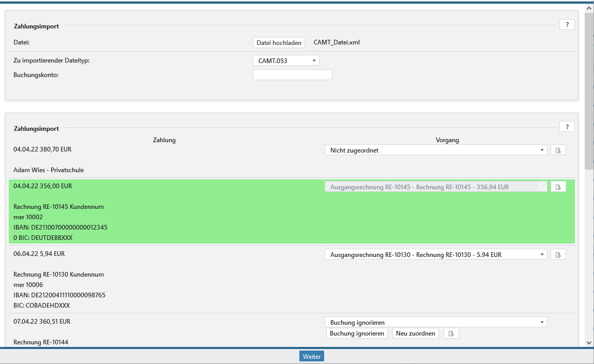
Task: Focus the Buchungskonto input field
Action: [292, 75]
